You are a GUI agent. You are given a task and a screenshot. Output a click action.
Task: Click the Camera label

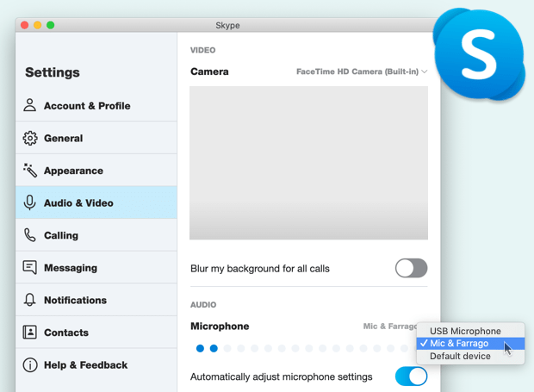(209, 72)
